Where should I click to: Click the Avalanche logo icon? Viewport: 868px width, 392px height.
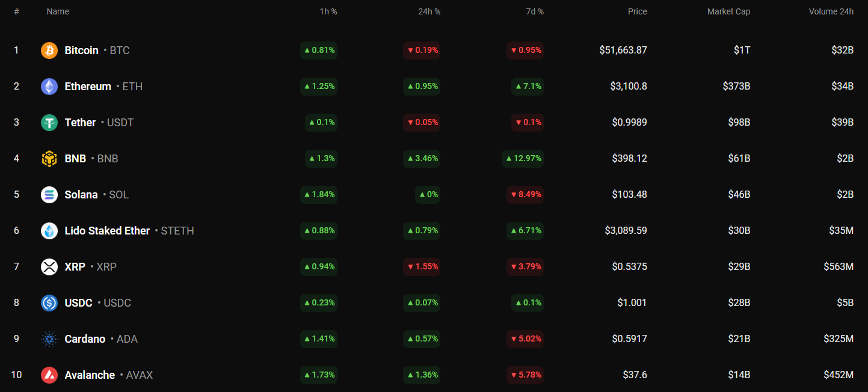click(x=49, y=375)
